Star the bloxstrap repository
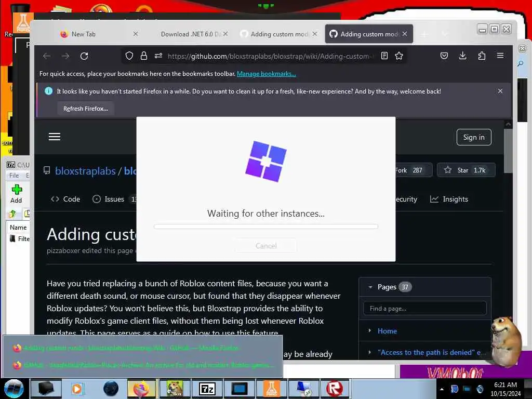Viewport: 532px width, 399px height. pos(466,170)
